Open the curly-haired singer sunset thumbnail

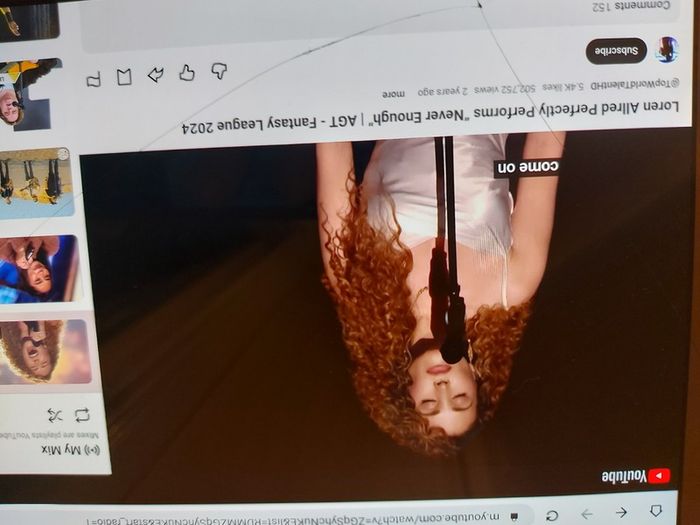(x=44, y=351)
